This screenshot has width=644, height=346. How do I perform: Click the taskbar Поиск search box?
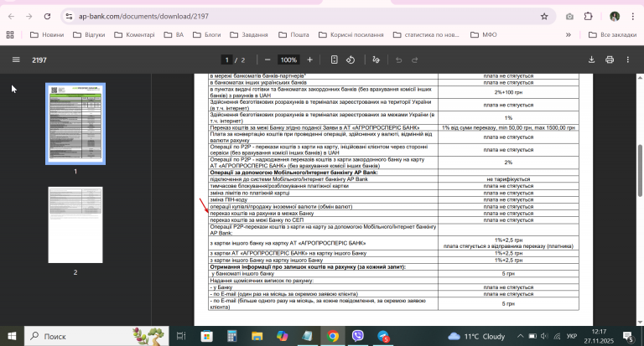click(96, 336)
